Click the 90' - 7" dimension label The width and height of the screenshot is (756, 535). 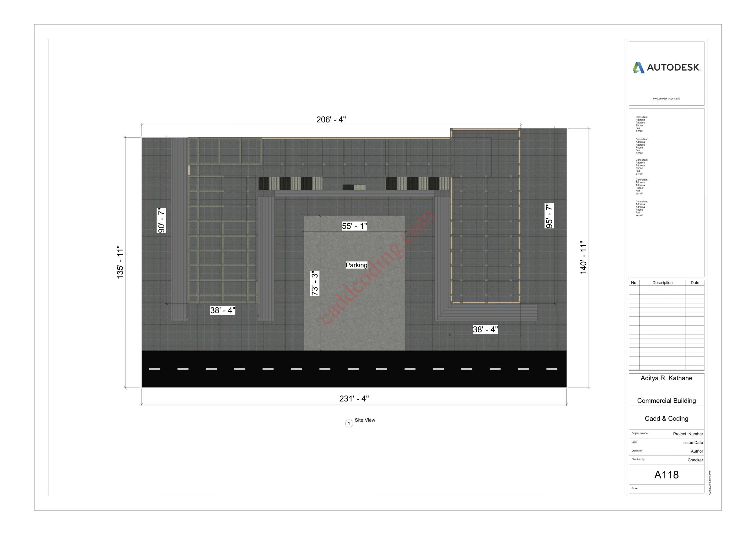pos(161,220)
